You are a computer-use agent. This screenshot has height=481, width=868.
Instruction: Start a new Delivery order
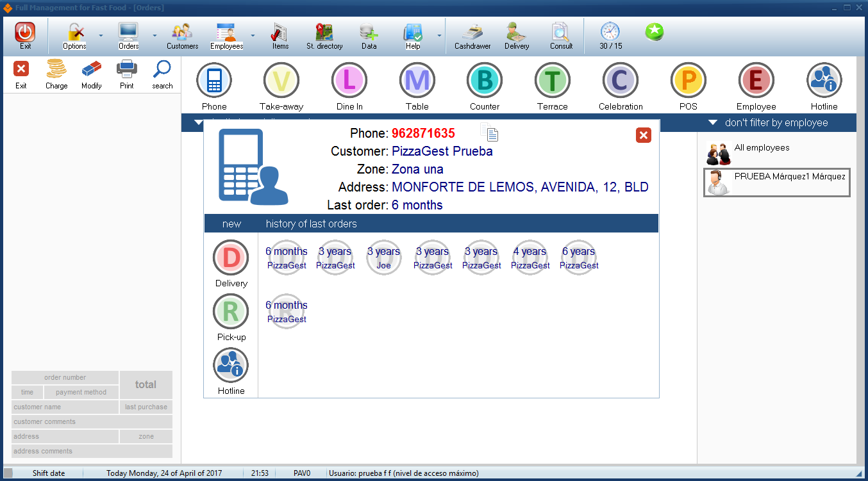click(231, 257)
